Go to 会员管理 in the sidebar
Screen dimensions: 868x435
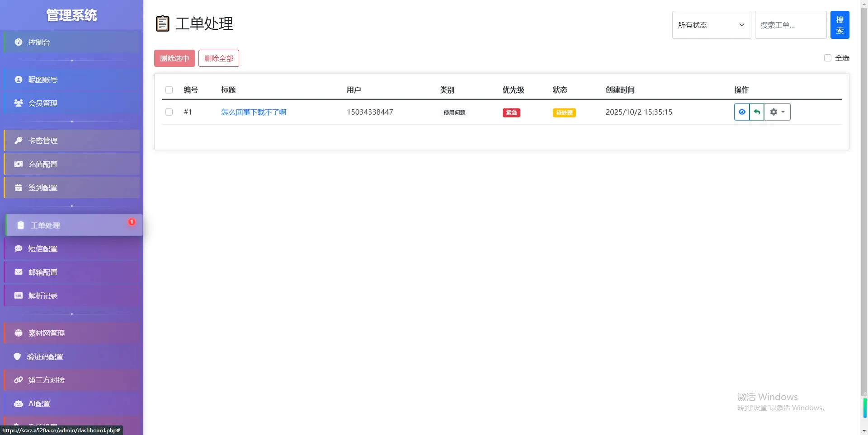point(43,103)
